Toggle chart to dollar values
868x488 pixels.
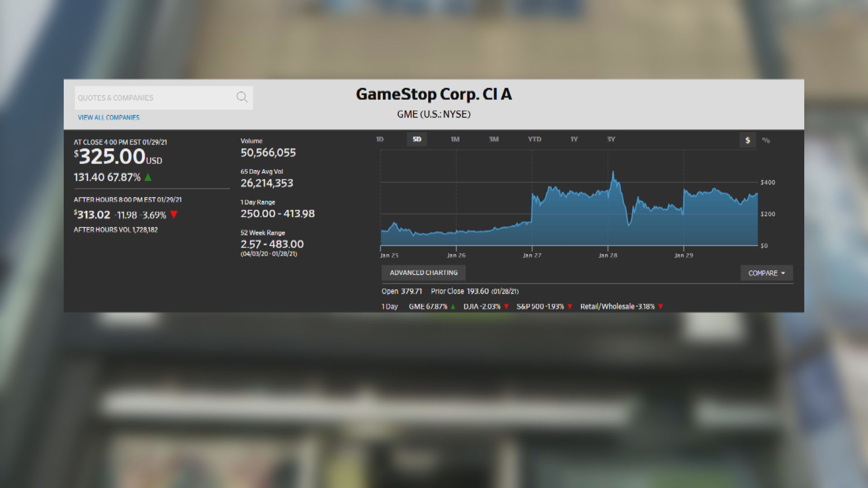click(747, 140)
